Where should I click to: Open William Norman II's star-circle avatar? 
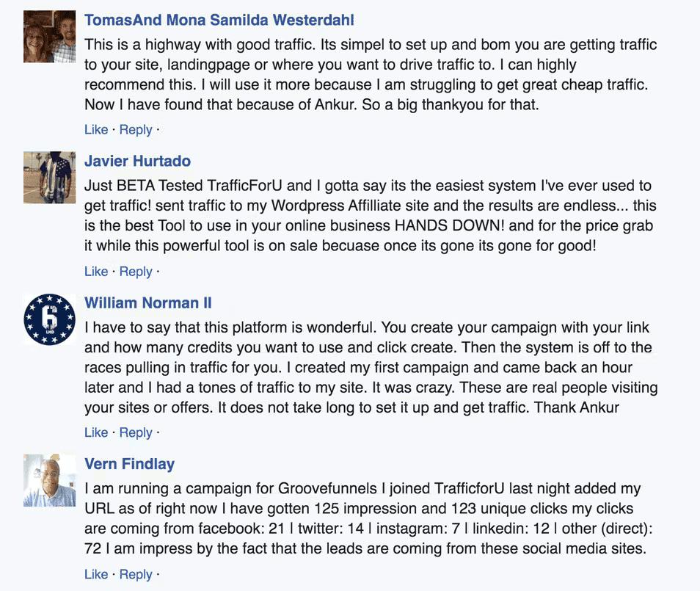point(49,319)
